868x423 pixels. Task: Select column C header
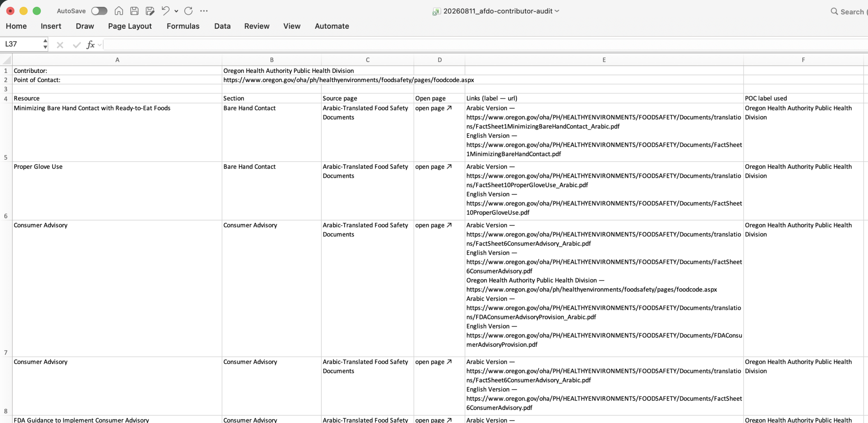click(367, 60)
